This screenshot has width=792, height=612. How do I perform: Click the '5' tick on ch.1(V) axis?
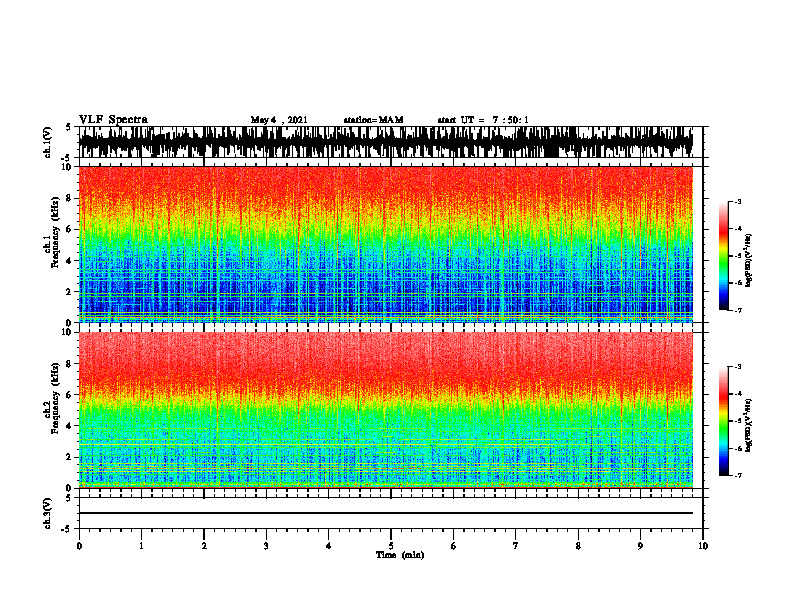[69, 128]
